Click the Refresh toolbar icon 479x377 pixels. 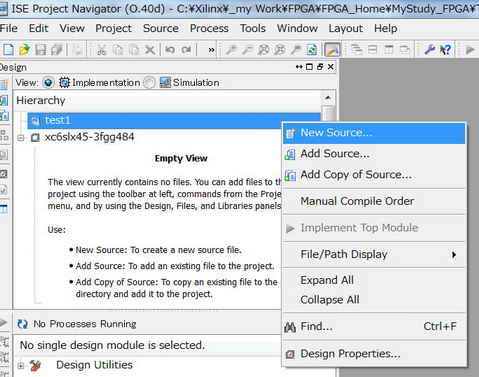[312, 50]
